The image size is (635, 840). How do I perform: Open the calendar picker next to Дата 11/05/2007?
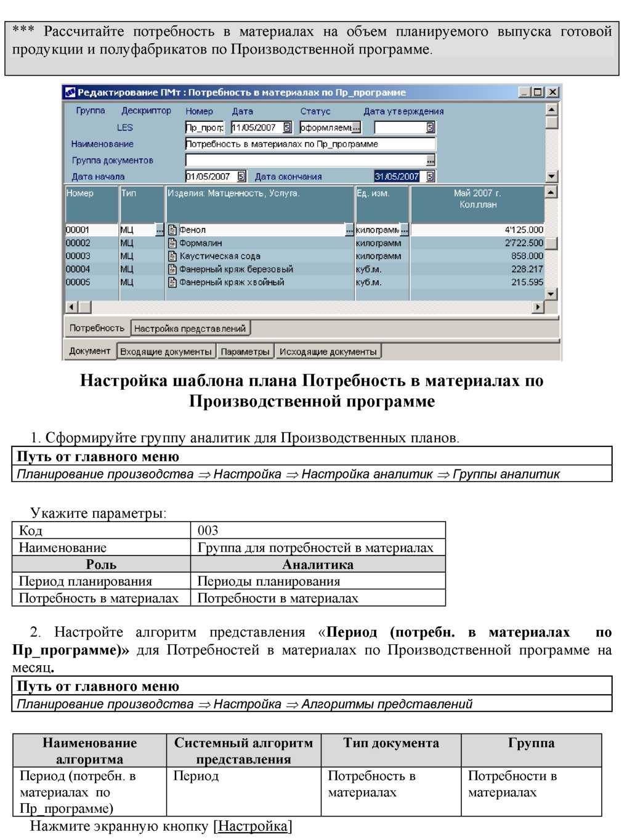tap(287, 127)
